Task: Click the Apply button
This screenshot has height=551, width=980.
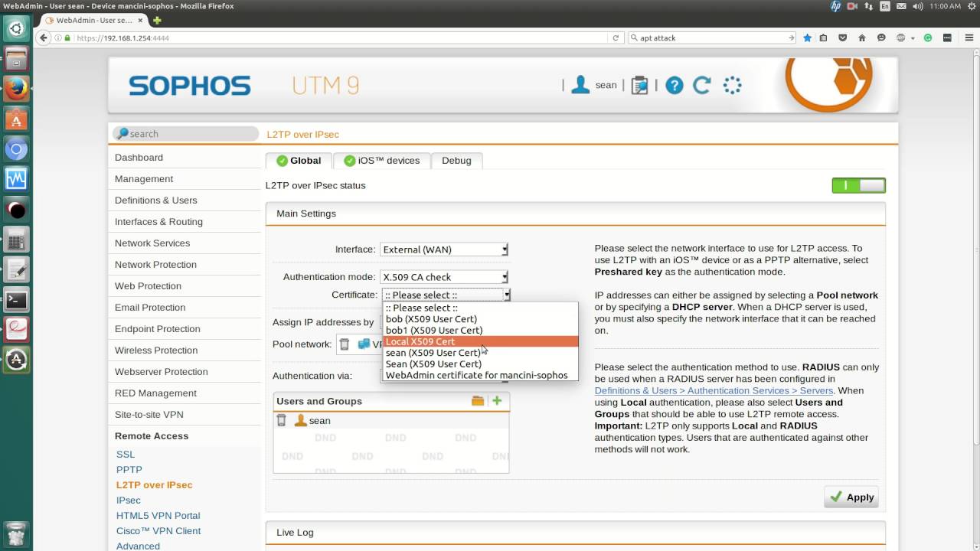Action: pos(851,497)
